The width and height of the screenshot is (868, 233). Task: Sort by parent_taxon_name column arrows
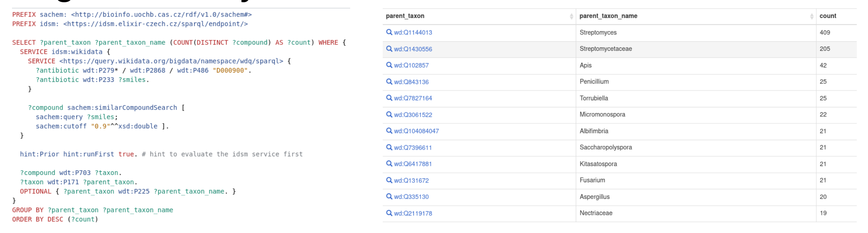click(x=812, y=16)
